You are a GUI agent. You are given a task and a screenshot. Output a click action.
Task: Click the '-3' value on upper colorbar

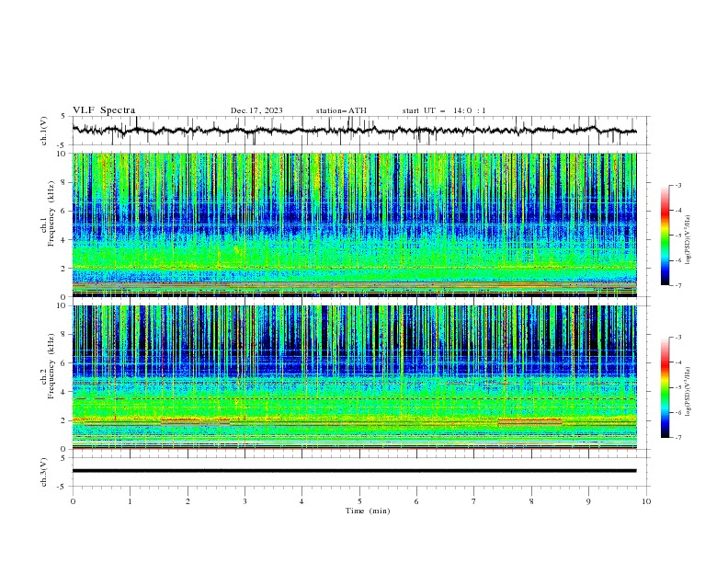tap(677, 185)
